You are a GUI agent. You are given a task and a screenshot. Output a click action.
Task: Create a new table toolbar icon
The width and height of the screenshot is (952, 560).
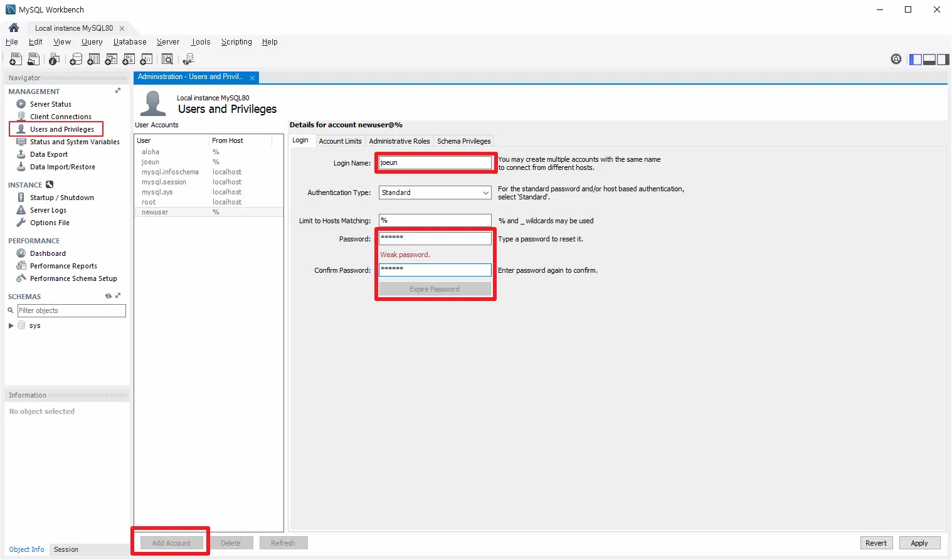(x=93, y=59)
